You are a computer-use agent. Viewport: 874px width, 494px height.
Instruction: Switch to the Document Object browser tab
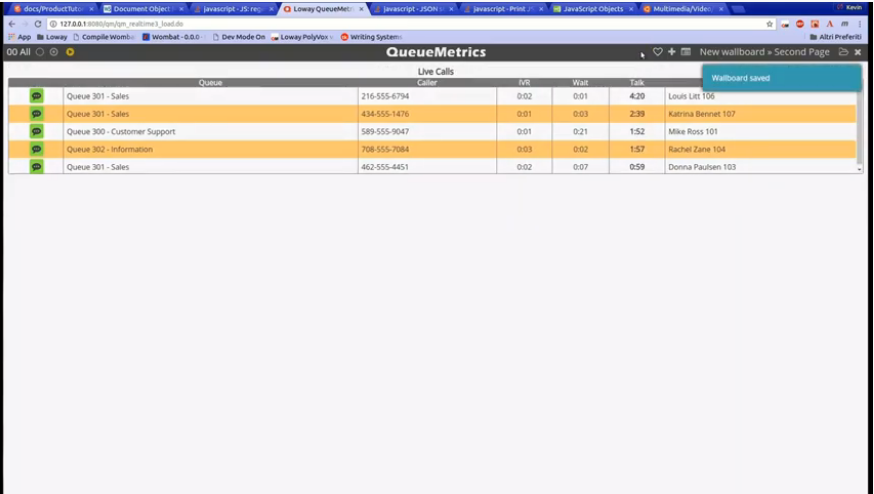tap(143, 9)
